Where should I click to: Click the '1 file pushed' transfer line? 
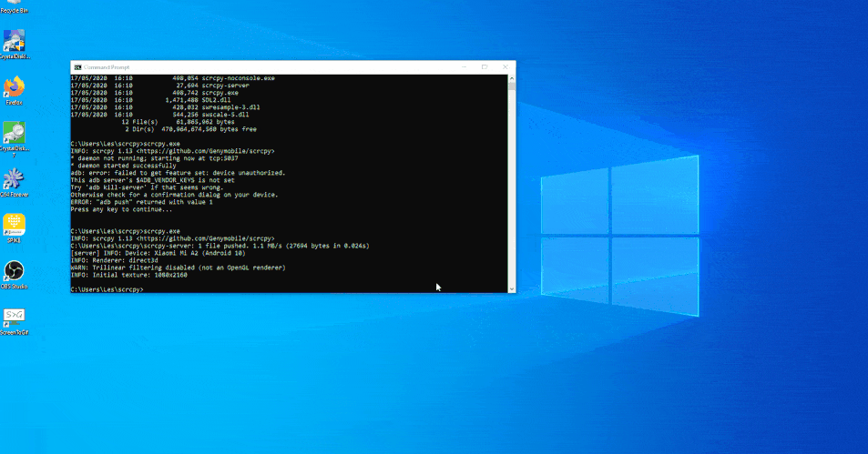[220, 246]
